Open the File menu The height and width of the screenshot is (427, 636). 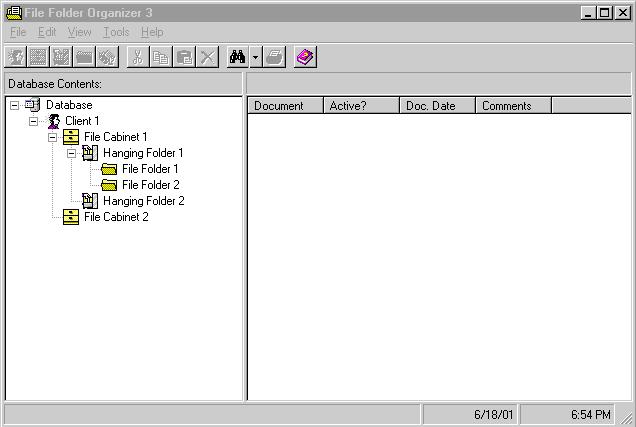click(x=18, y=32)
